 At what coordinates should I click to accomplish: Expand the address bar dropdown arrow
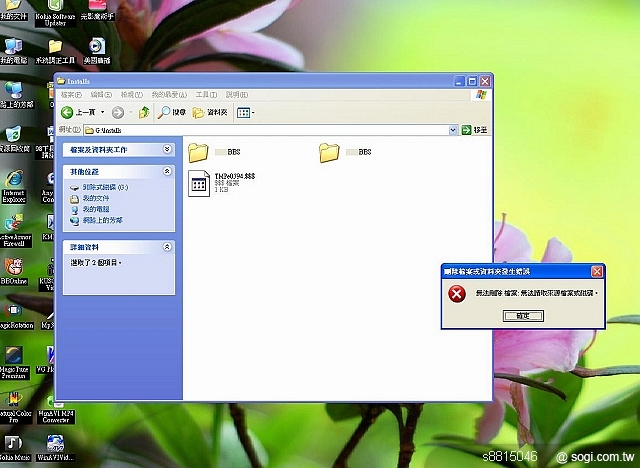click(x=453, y=130)
